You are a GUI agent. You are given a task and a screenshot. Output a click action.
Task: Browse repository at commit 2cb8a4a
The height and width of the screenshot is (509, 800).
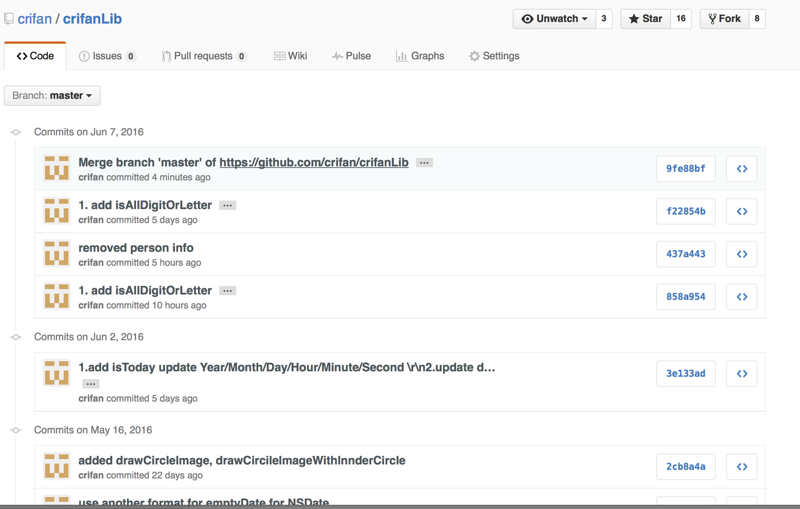point(741,467)
